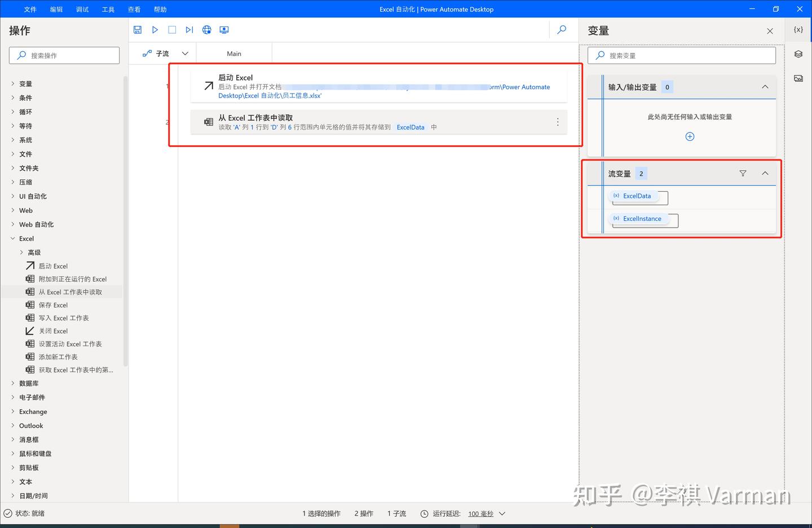The image size is (812, 528).
Task: Open the 子流 dropdown
Action: pyautogui.click(x=185, y=53)
